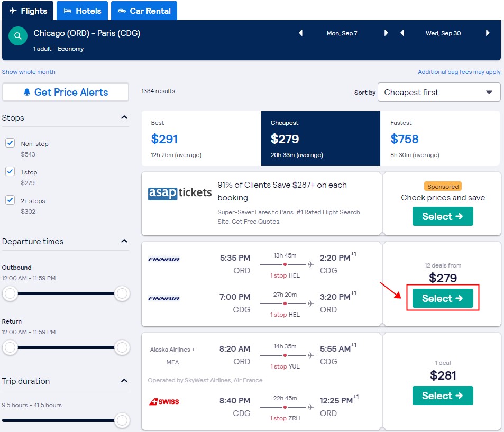
Task: Go to previous departure date arrow
Action: tap(300, 33)
